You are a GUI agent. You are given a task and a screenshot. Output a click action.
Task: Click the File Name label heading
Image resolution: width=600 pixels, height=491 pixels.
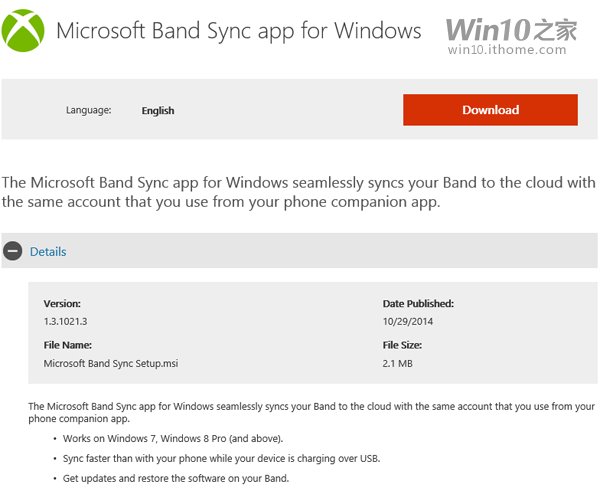[x=68, y=345]
